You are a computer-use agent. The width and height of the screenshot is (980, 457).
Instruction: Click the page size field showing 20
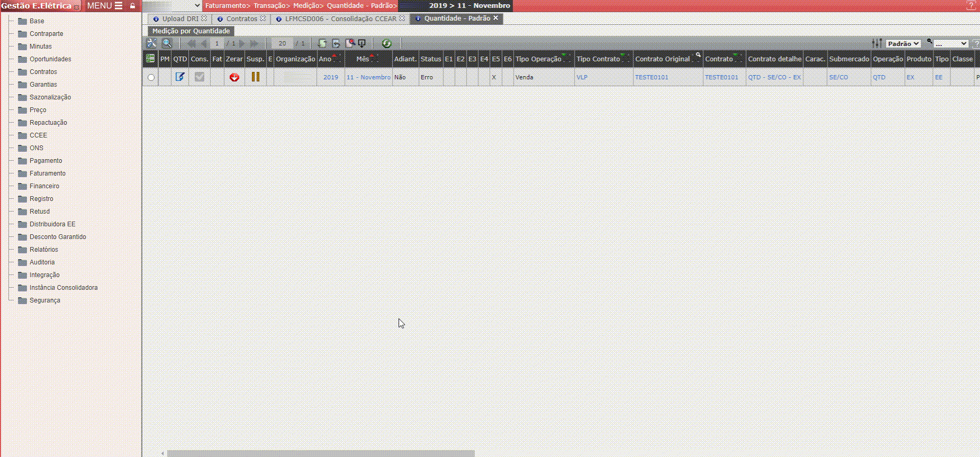282,43
